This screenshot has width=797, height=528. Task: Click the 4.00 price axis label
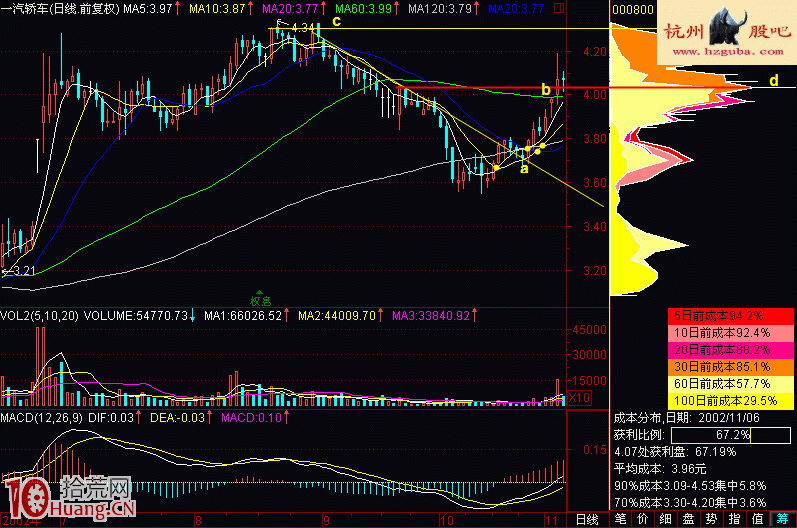pyautogui.click(x=595, y=95)
